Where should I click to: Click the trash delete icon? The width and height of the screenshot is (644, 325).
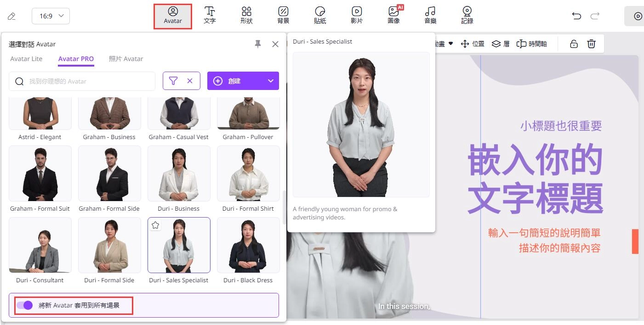[591, 44]
